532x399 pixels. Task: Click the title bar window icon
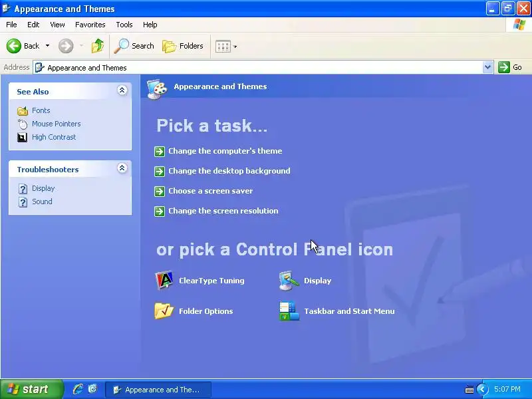pyautogui.click(x=6, y=8)
